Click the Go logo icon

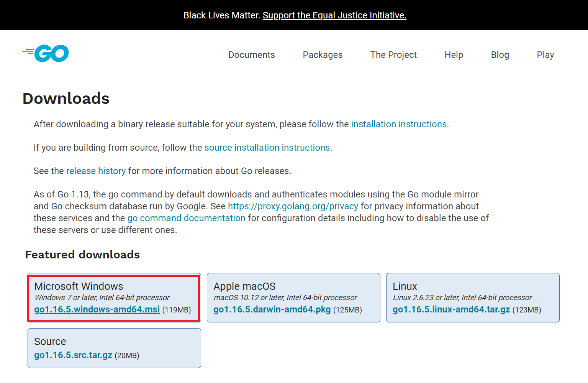[x=46, y=53]
